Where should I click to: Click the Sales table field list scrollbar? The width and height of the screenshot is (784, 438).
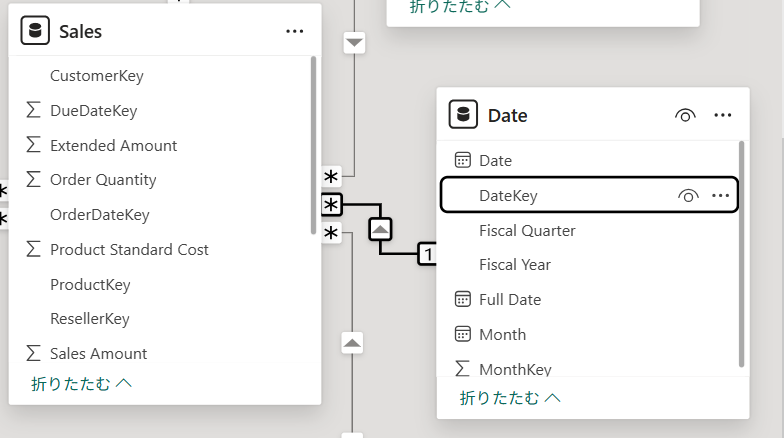(x=314, y=145)
